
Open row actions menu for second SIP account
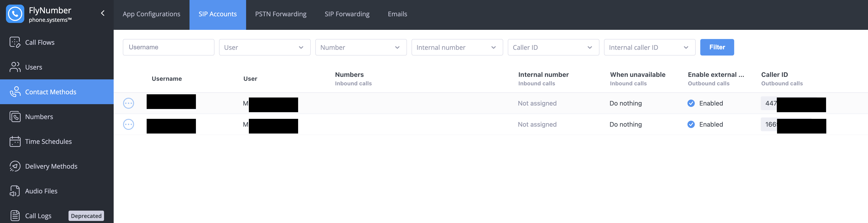click(x=128, y=125)
